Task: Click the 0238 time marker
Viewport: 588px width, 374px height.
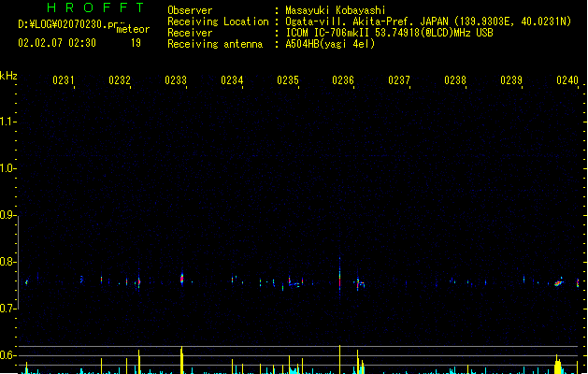Action: tap(455, 80)
